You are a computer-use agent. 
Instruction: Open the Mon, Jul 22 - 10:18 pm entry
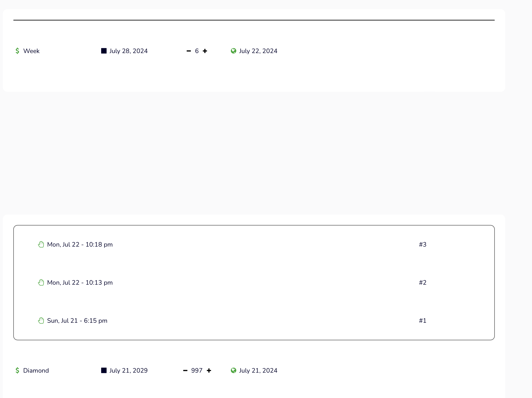click(x=80, y=245)
